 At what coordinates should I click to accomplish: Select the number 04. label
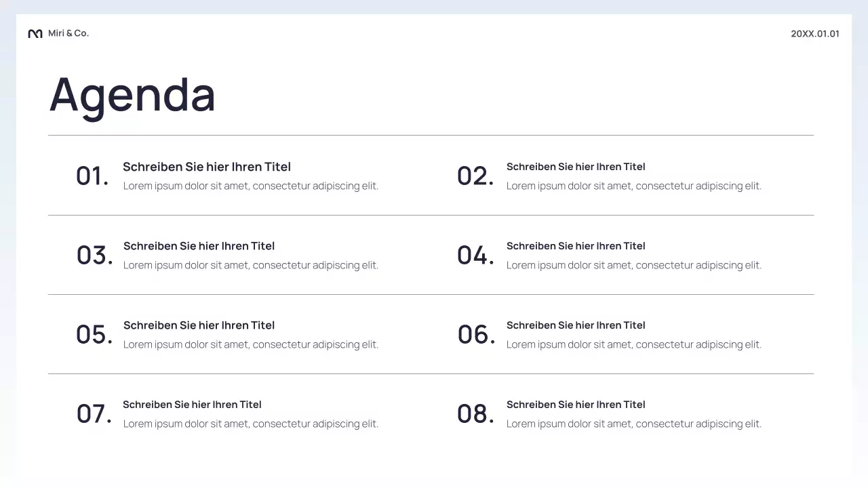[475, 256]
